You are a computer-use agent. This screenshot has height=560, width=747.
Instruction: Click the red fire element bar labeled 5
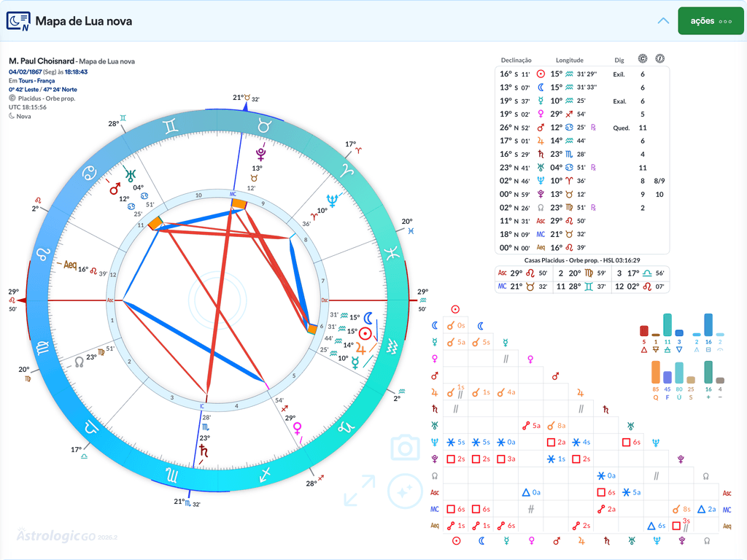tap(644, 331)
